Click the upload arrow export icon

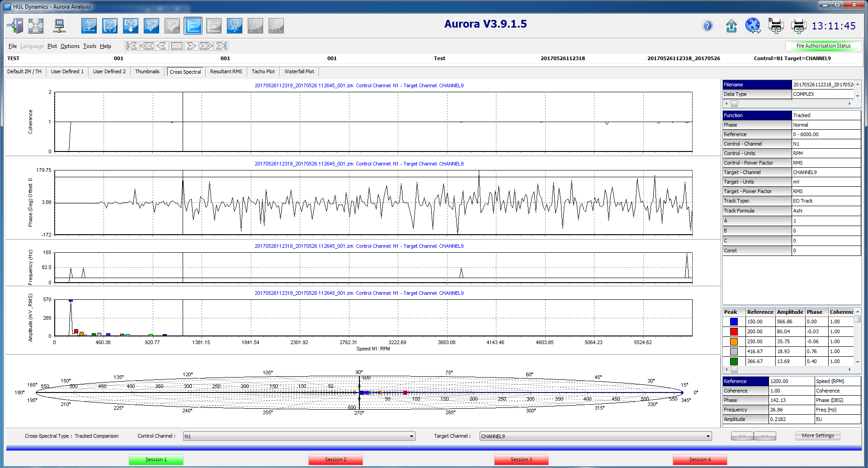point(731,26)
